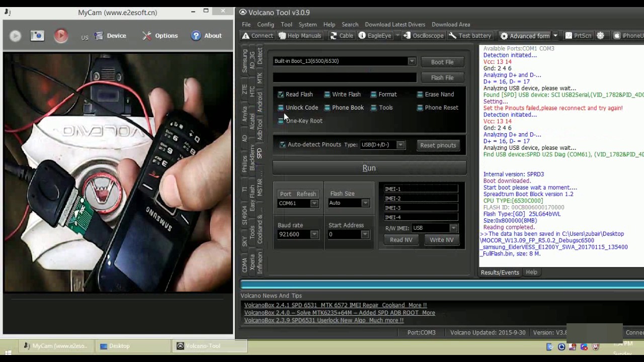
Task: Expand the arrow next to EagleEye
Action: (x=397, y=36)
